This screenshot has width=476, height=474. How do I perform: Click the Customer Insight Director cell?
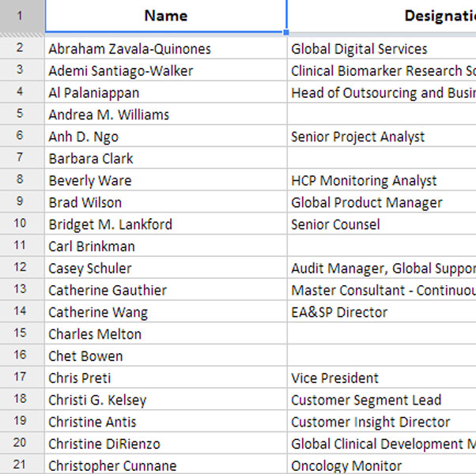click(370, 422)
